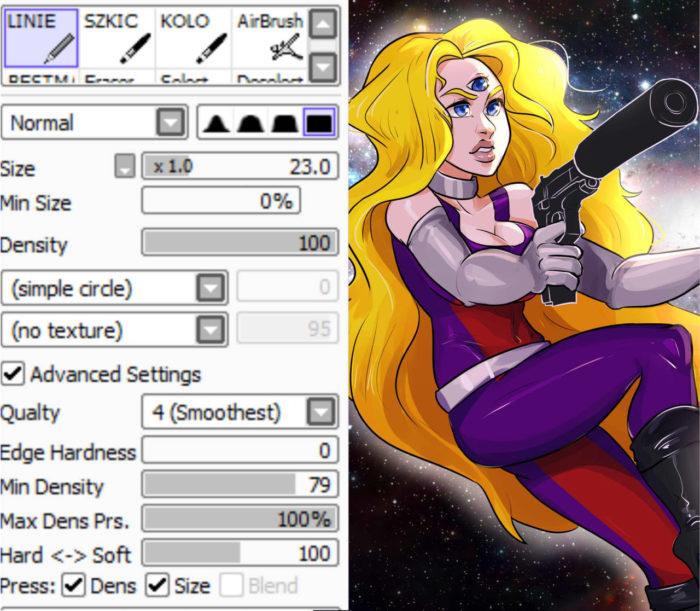Open the size multiplier dropdown button
Image resolution: width=700 pixels, height=611 pixels.
[x=125, y=166]
